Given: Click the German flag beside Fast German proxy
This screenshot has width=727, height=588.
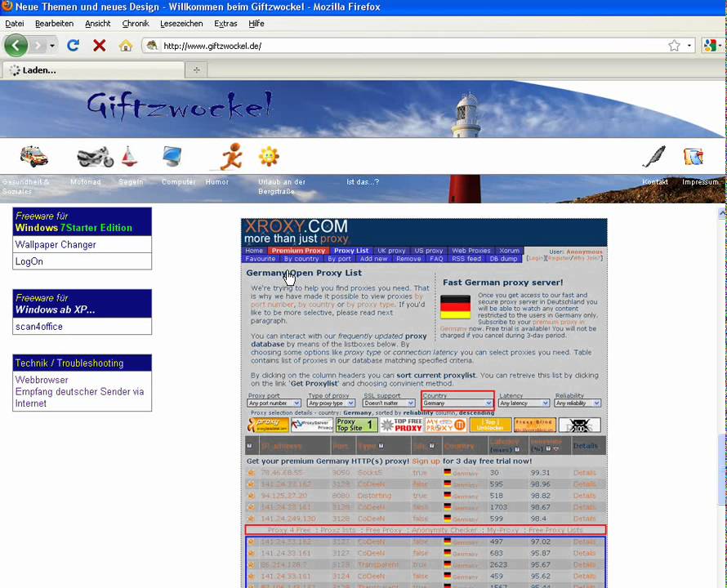Looking at the screenshot, I should point(455,307).
